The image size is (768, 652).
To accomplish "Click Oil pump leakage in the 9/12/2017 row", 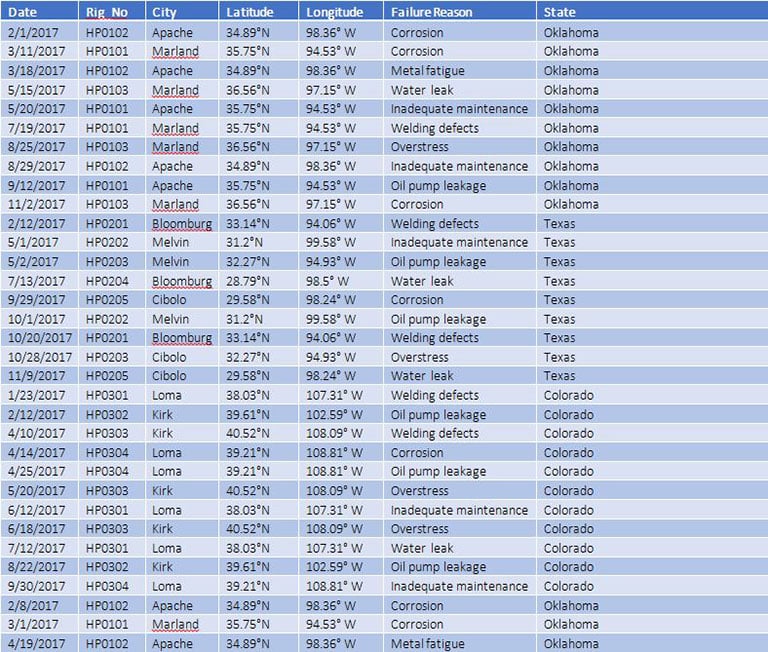I will click(438, 186).
